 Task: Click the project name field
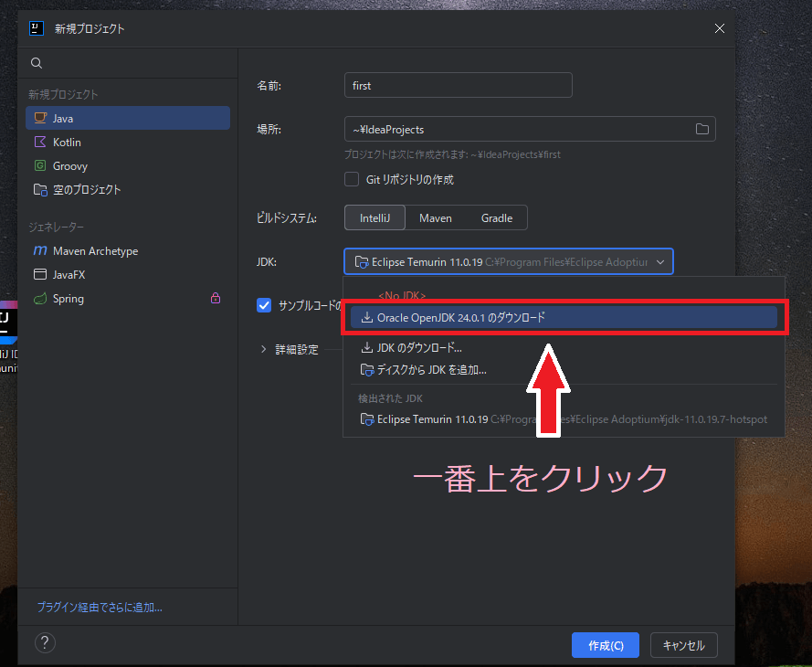(x=458, y=85)
